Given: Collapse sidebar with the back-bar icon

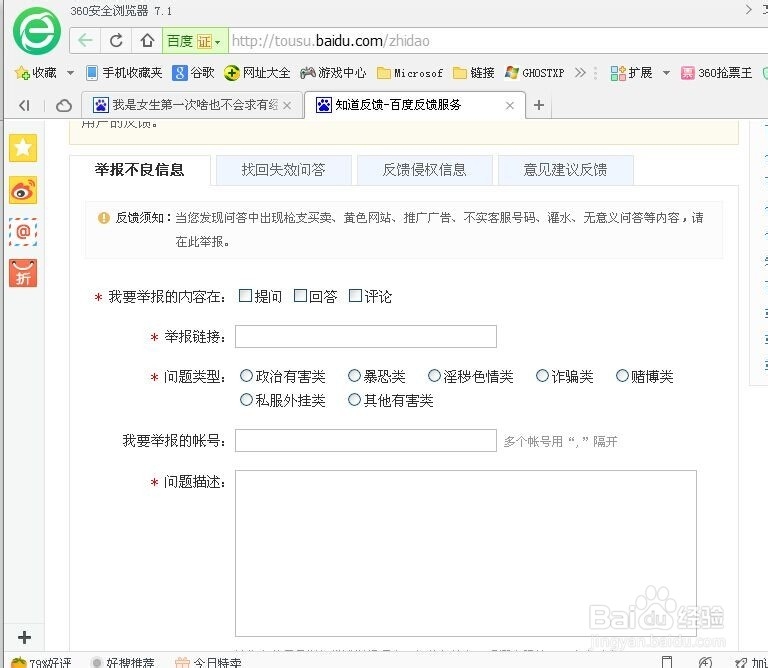Looking at the screenshot, I should coord(24,105).
